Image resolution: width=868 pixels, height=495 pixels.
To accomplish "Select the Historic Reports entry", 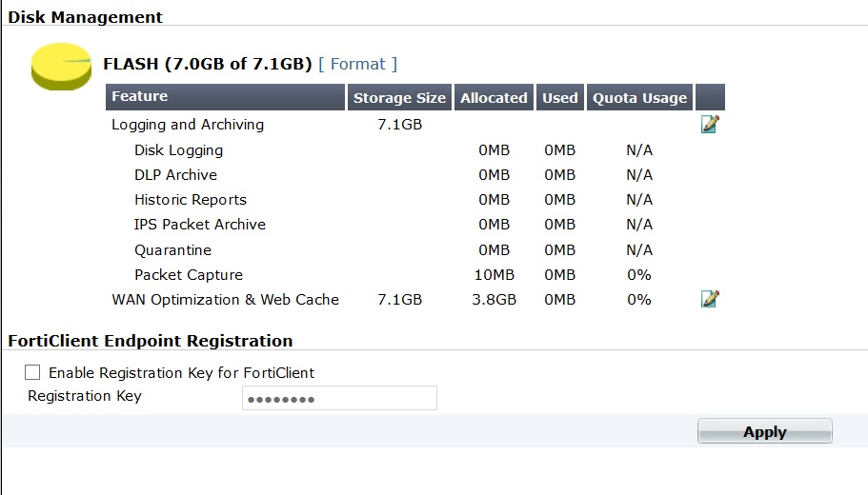I will pyautogui.click(x=191, y=200).
